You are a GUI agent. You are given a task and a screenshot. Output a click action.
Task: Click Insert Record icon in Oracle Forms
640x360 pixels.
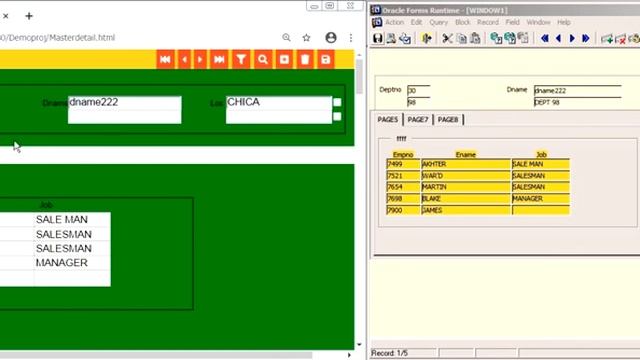pyautogui.click(x=607, y=39)
